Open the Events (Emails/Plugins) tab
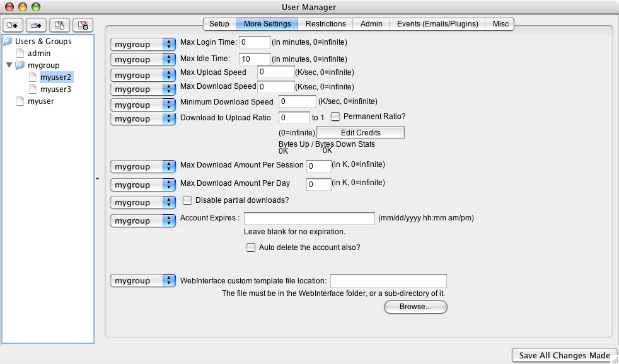Image resolution: width=619 pixels, height=364 pixels. tap(437, 24)
